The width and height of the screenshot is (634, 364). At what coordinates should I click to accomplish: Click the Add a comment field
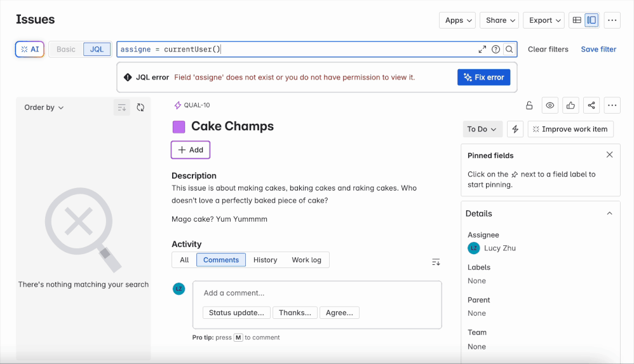click(x=316, y=293)
